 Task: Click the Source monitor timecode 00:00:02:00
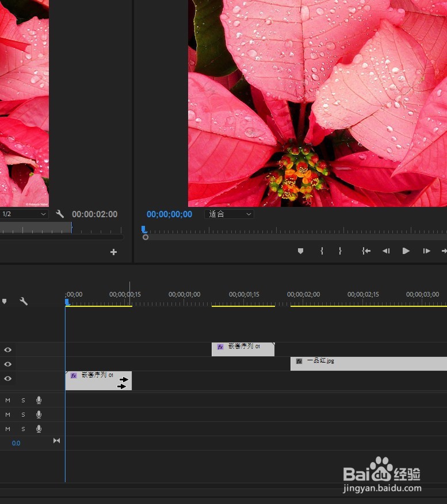[94, 214]
